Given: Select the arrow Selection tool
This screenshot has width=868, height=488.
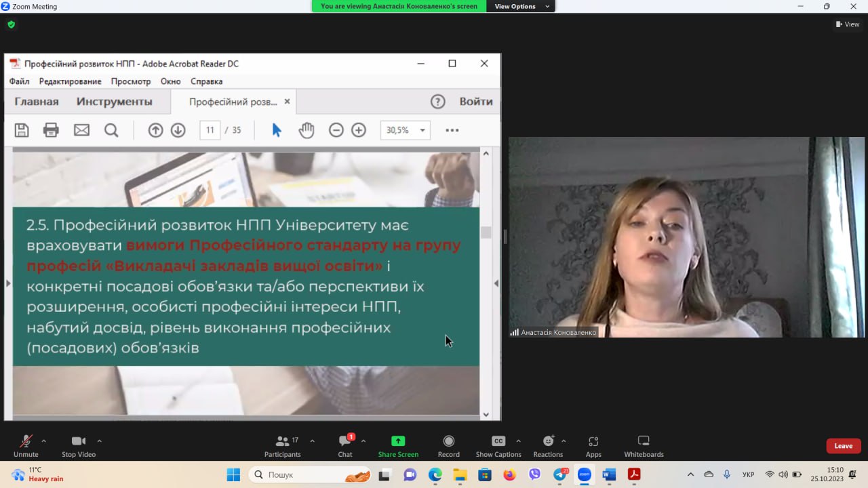Looking at the screenshot, I should pos(277,130).
